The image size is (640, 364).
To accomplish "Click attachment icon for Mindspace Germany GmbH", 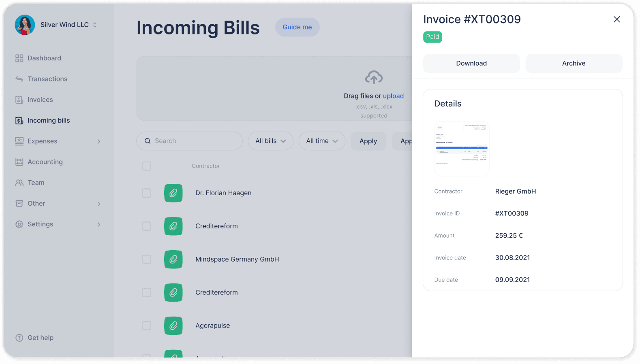I will 173,260.
